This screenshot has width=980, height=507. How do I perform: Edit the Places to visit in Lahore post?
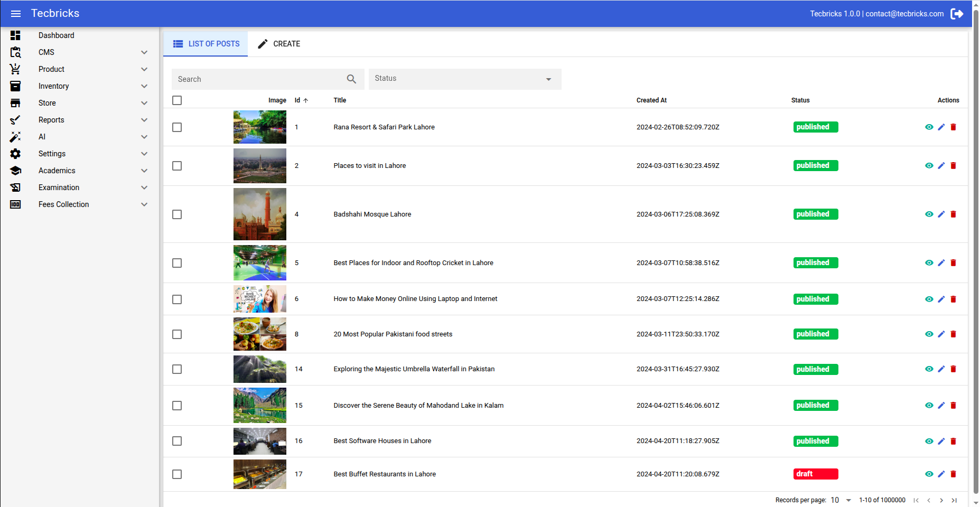coord(941,166)
